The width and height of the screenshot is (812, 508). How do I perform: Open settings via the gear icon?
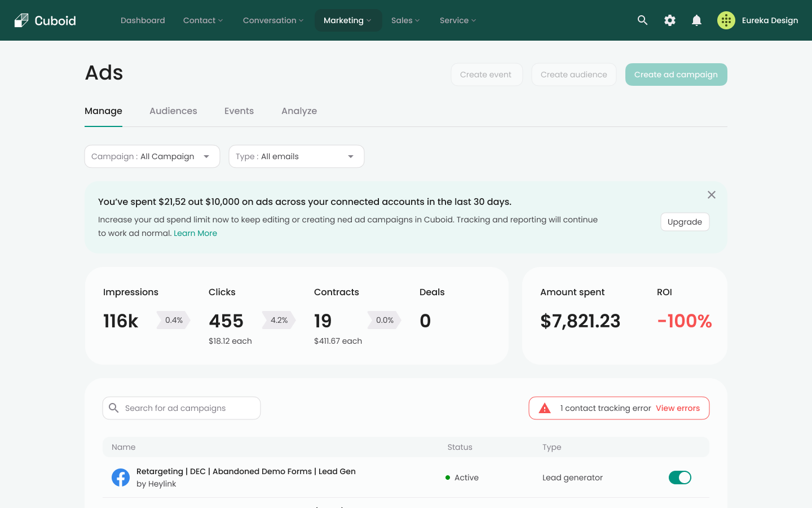(x=669, y=20)
